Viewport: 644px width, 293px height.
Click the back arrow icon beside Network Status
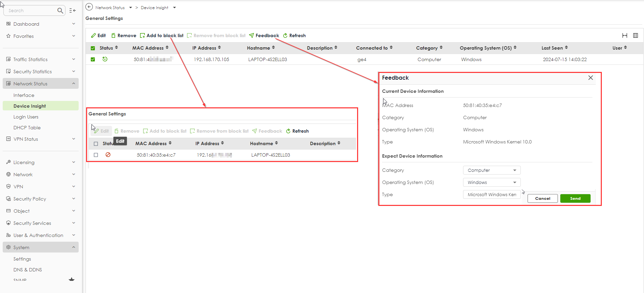[89, 7]
